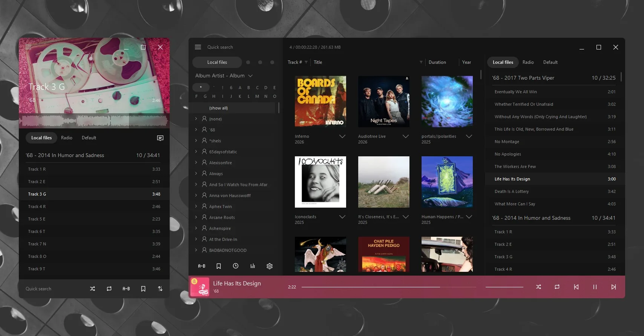Focus the Quick search field in main window
644x336 pixels.
click(220, 47)
